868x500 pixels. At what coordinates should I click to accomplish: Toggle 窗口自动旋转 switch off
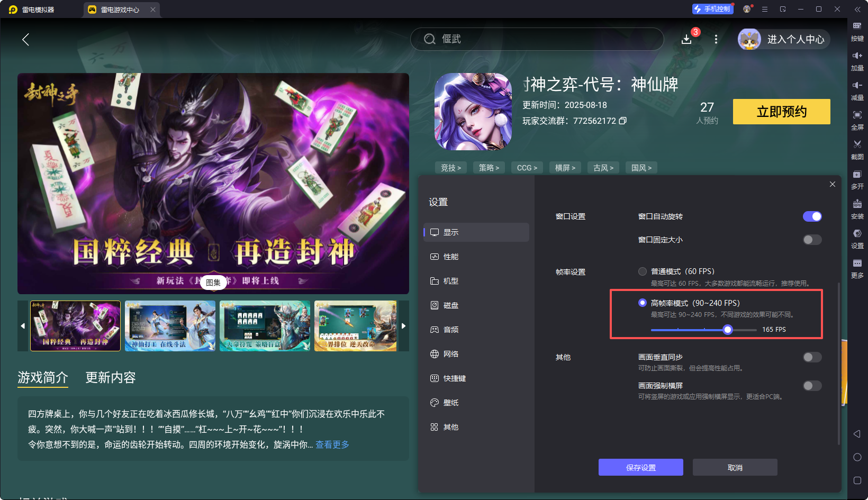click(812, 216)
